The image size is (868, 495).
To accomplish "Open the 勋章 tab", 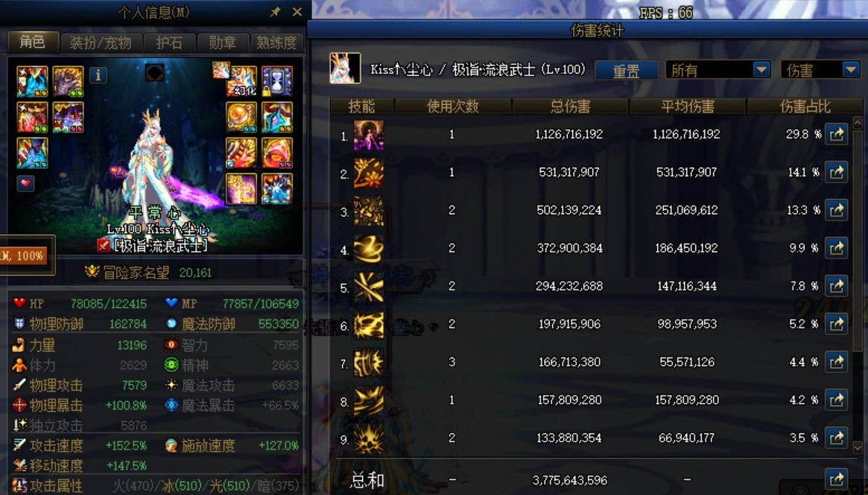I will tap(223, 42).
